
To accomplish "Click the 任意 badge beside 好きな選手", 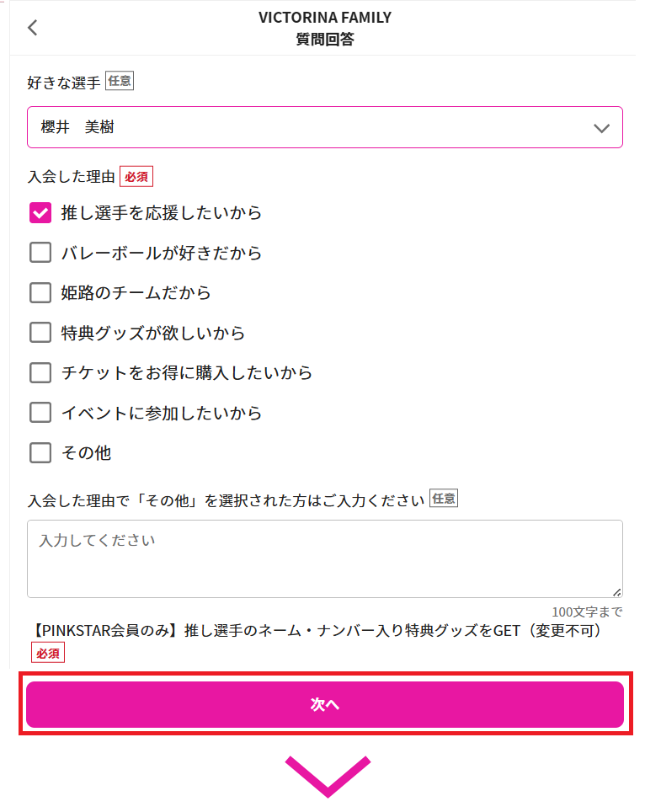I will (x=120, y=81).
